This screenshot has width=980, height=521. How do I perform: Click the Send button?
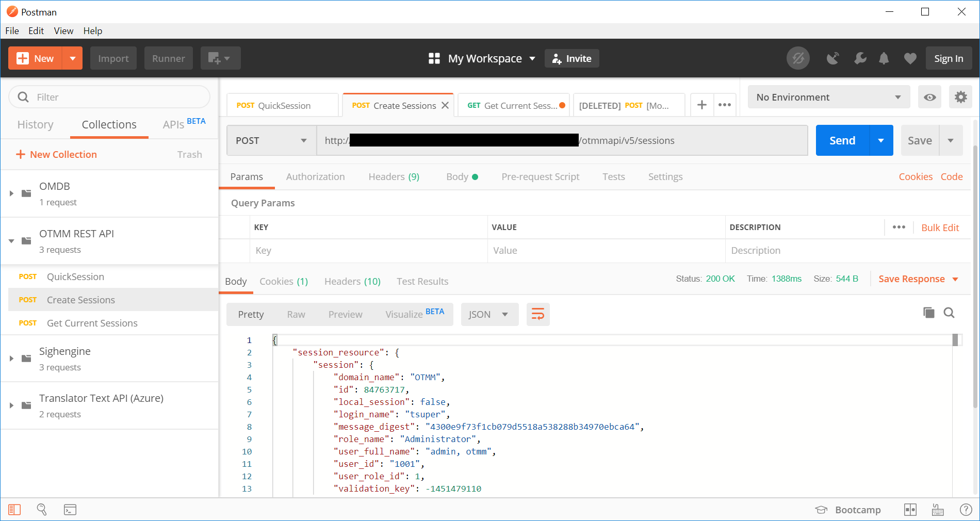click(841, 140)
